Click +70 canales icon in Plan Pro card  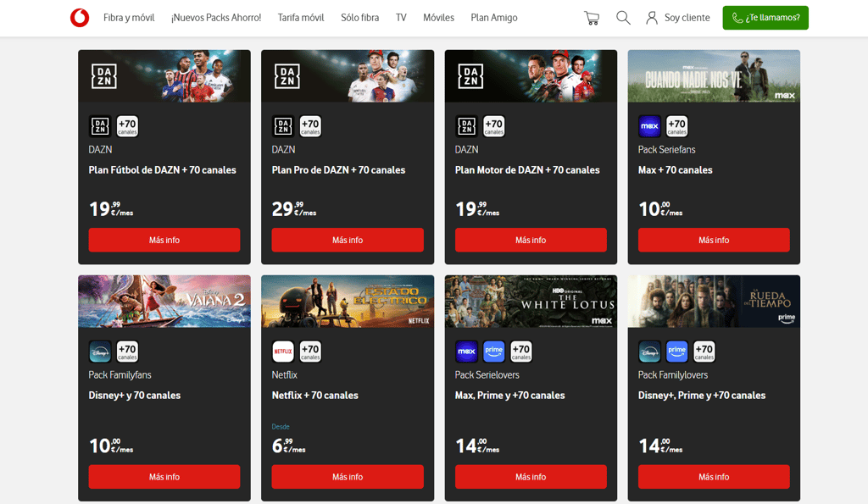(310, 126)
